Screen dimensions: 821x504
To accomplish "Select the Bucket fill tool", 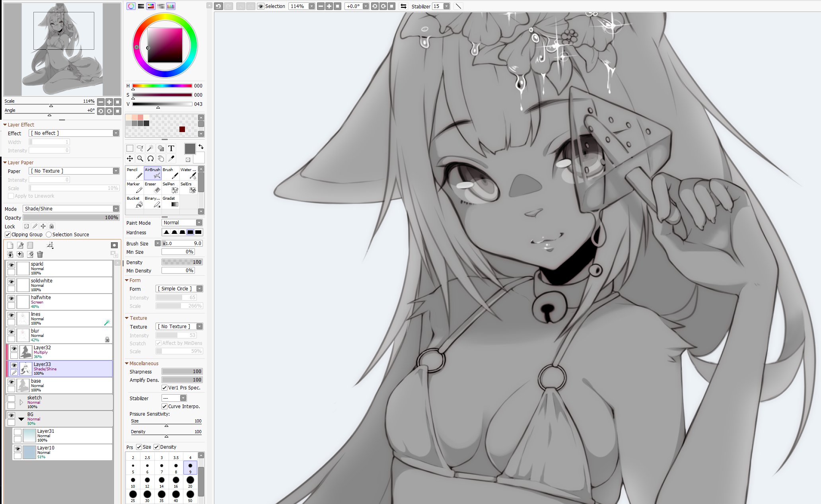I will [x=134, y=202].
